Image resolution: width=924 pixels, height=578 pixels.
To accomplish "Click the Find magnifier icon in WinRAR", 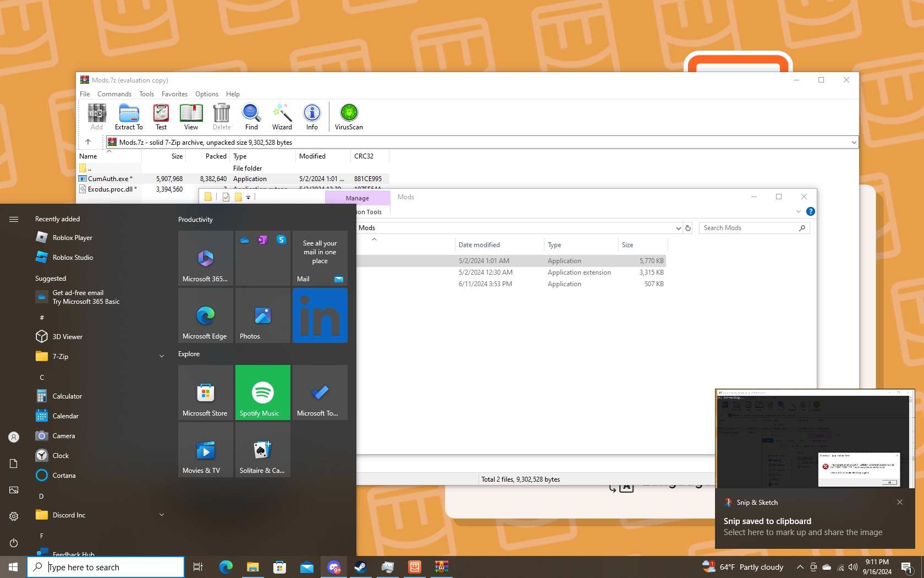I will pos(251,117).
